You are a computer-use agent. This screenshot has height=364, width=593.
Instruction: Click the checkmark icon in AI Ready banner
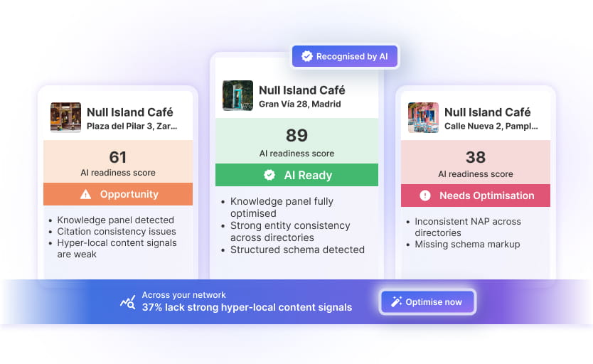[269, 175]
